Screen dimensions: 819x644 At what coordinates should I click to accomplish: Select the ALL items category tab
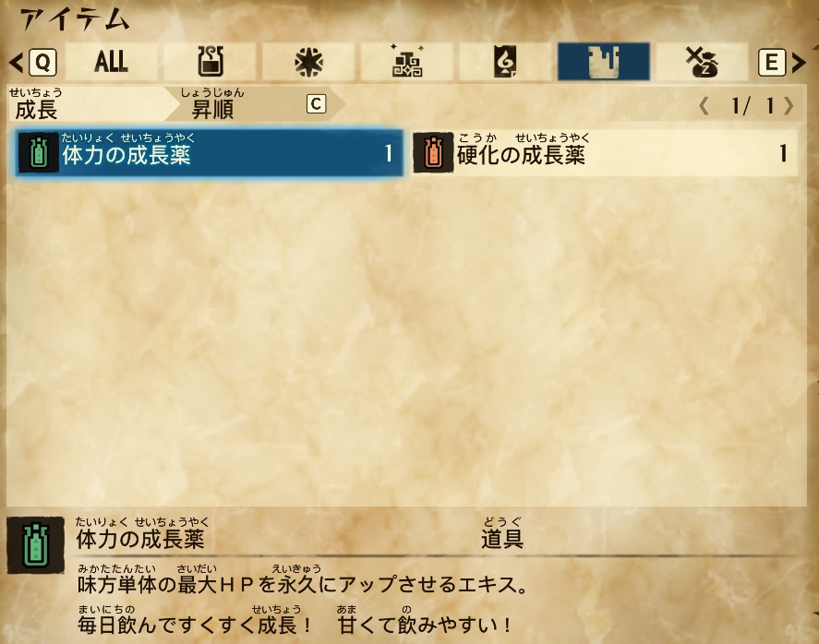[111, 62]
